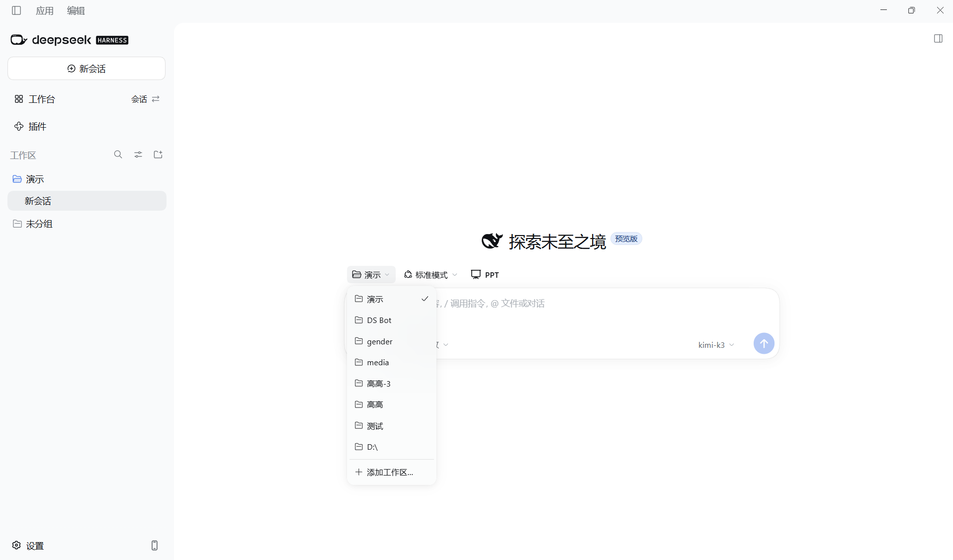This screenshot has height=560, width=953.
Task: Click the PPT option above input
Action: tap(485, 275)
